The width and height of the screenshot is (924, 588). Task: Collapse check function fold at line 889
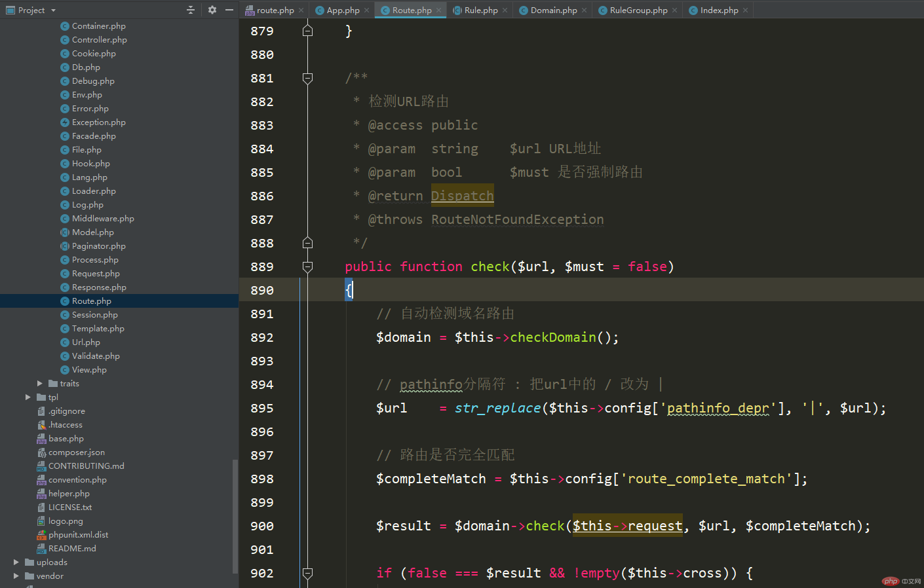[307, 267]
